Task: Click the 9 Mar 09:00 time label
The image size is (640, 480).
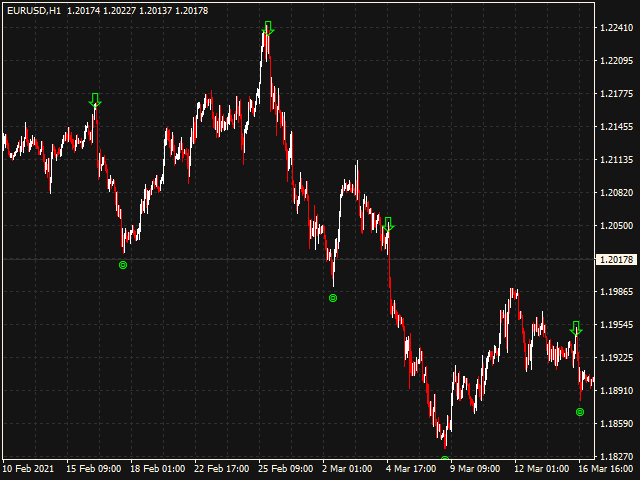Action: 475,469
